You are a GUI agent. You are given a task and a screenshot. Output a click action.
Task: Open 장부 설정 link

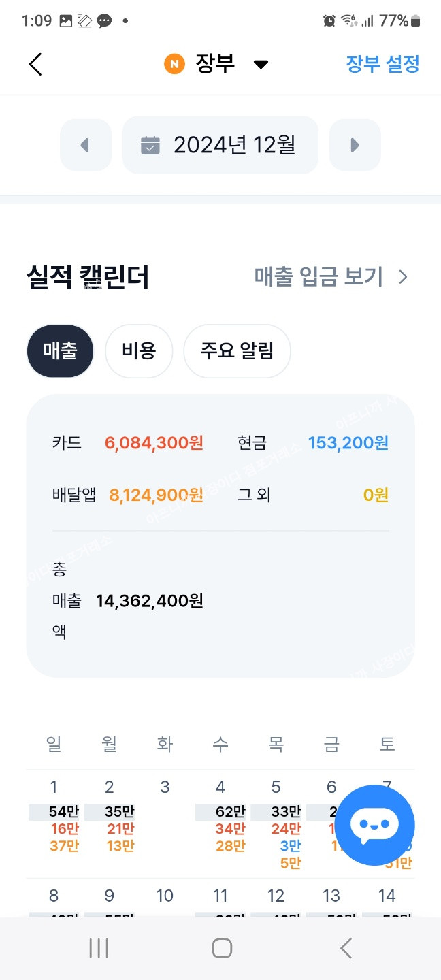(382, 65)
